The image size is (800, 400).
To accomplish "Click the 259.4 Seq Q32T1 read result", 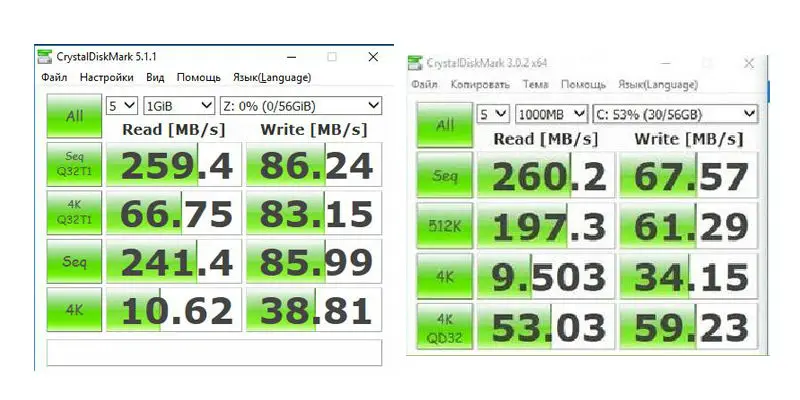I will (x=173, y=165).
